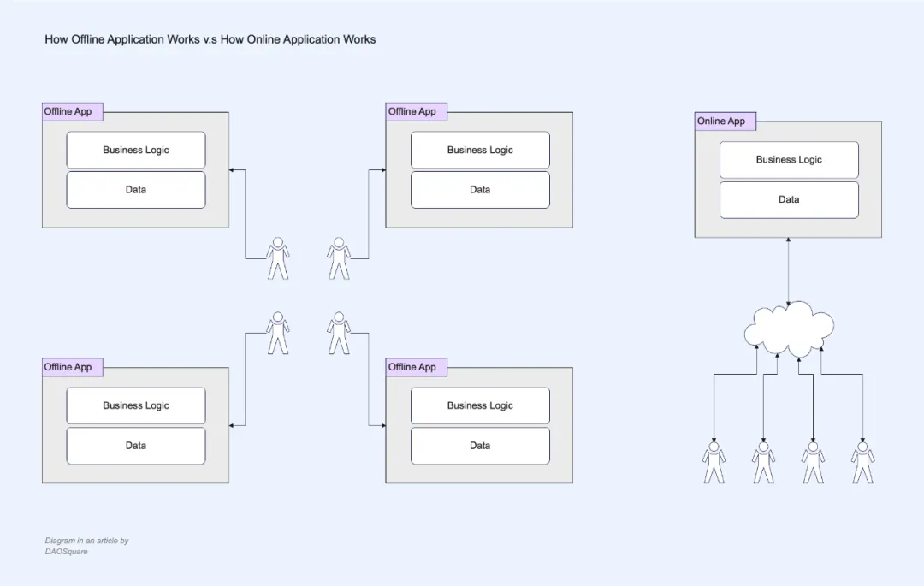Select Data box in the bottom-right Offline App
924x586 pixels.
pos(480,446)
